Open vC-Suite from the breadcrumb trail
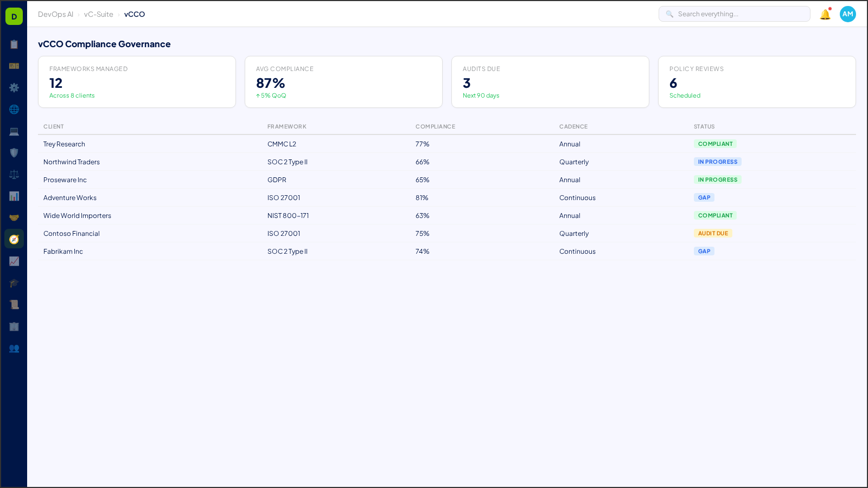 coord(98,14)
